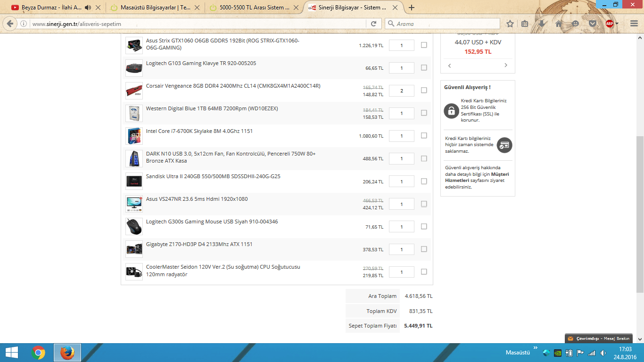The width and height of the screenshot is (644, 362).
Task: Open the NVIDIA tray icon
Action: pos(558,353)
